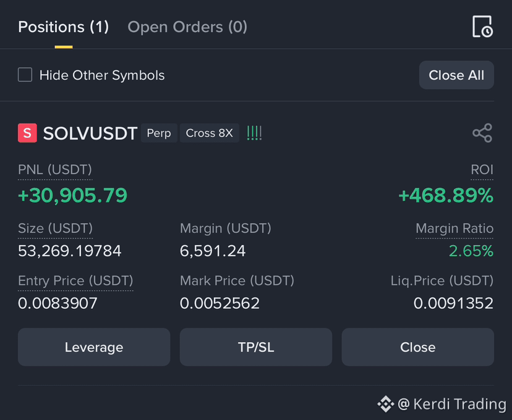Close the SOLVUSDT position

(x=417, y=347)
